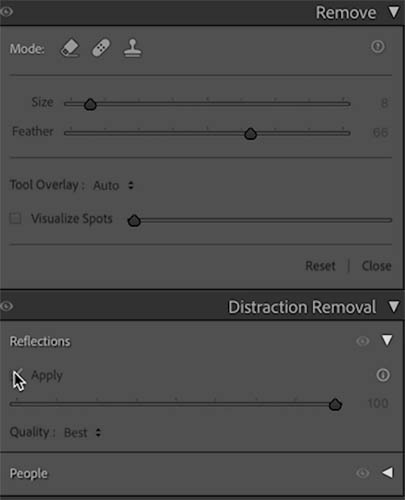Image resolution: width=405 pixels, height=500 pixels.
Task: Collapse the Reflections section triangle
Action: click(x=387, y=340)
